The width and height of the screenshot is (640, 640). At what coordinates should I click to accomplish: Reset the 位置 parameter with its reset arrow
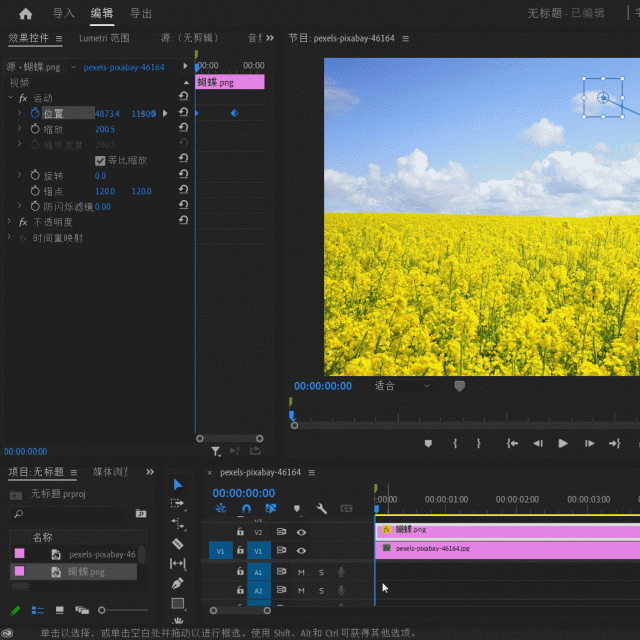pyautogui.click(x=183, y=114)
